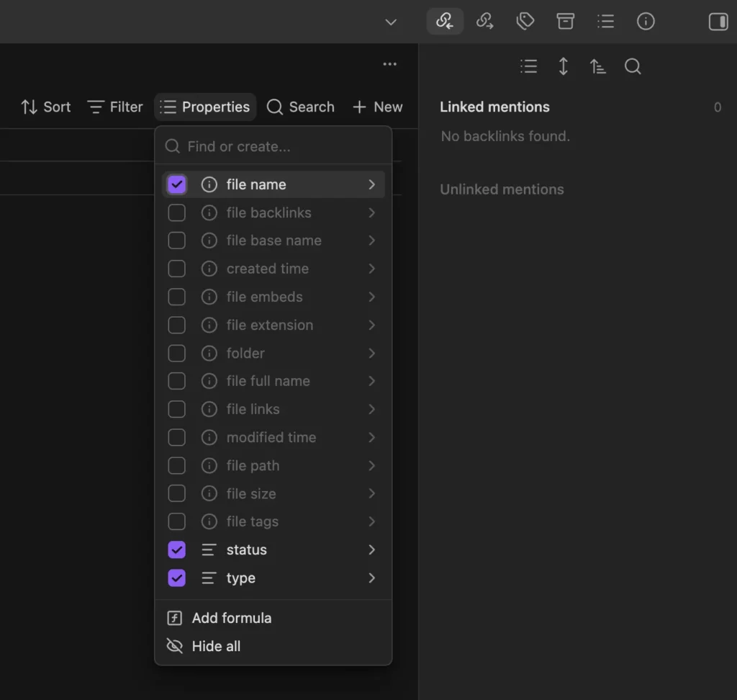The image size is (737, 700).
Task: Click the file base name menu row
Action: pyautogui.click(x=273, y=241)
